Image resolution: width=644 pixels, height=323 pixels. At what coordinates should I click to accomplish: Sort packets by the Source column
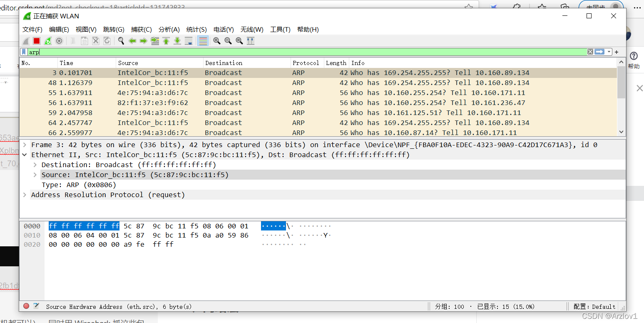[x=159, y=63]
